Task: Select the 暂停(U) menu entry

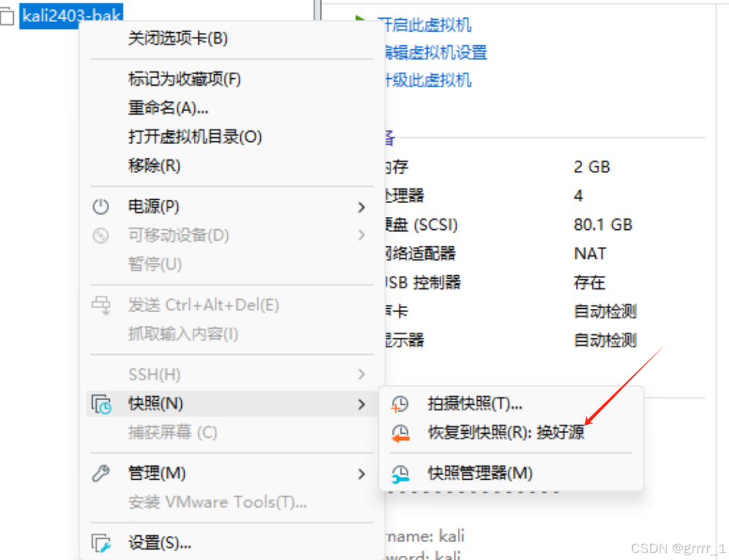Action: click(232, 264)
